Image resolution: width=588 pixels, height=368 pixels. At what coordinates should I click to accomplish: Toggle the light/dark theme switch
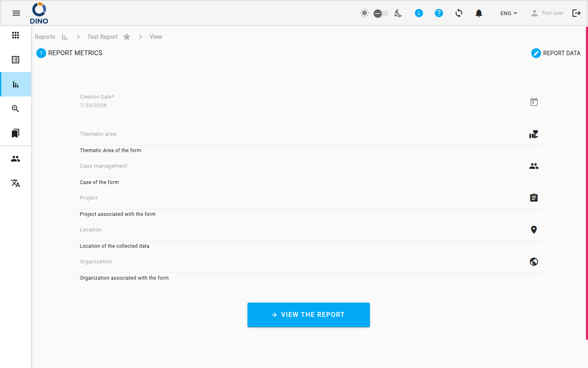[381, 13]
